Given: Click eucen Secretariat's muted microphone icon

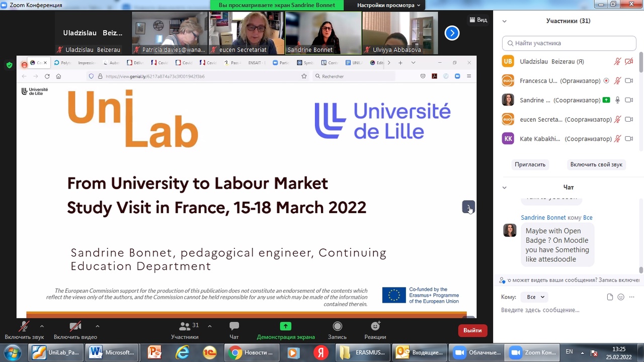Looking at the screenshot, I should (617, 119).
